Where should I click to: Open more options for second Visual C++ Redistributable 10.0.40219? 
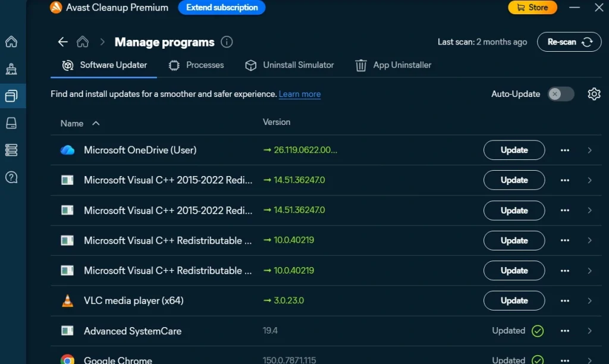point(565,271)
